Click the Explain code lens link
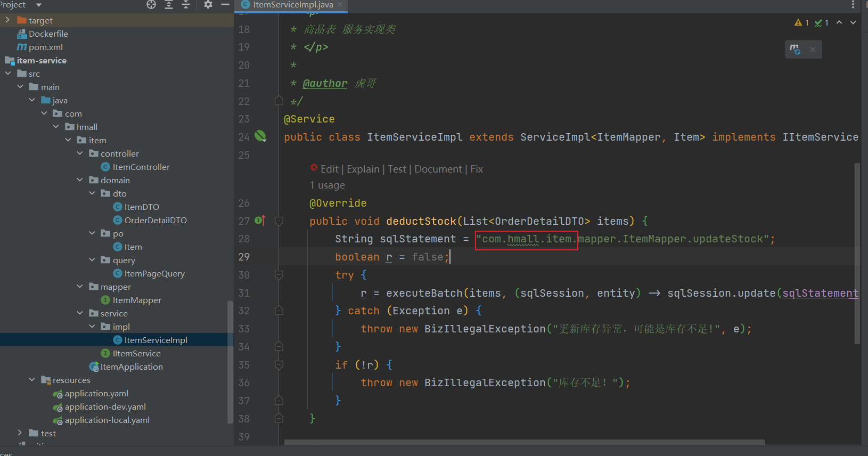The image size is (868, 456). pos(363,169)
